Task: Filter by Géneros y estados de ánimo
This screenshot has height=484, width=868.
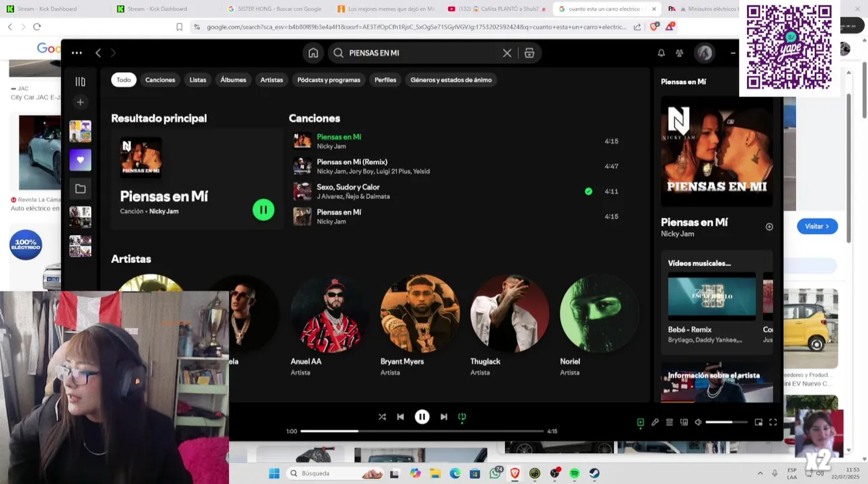Action: point(451,80)
